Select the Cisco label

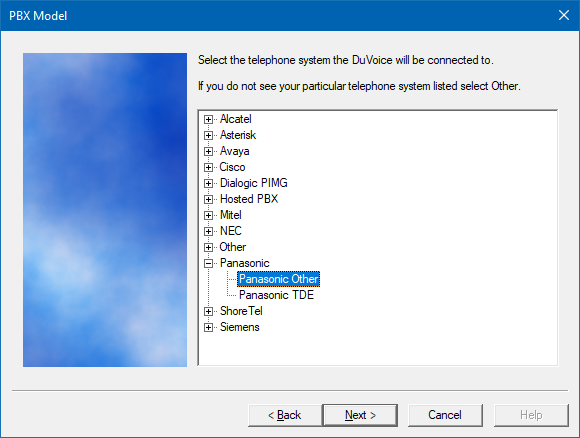tap(232, 167)
